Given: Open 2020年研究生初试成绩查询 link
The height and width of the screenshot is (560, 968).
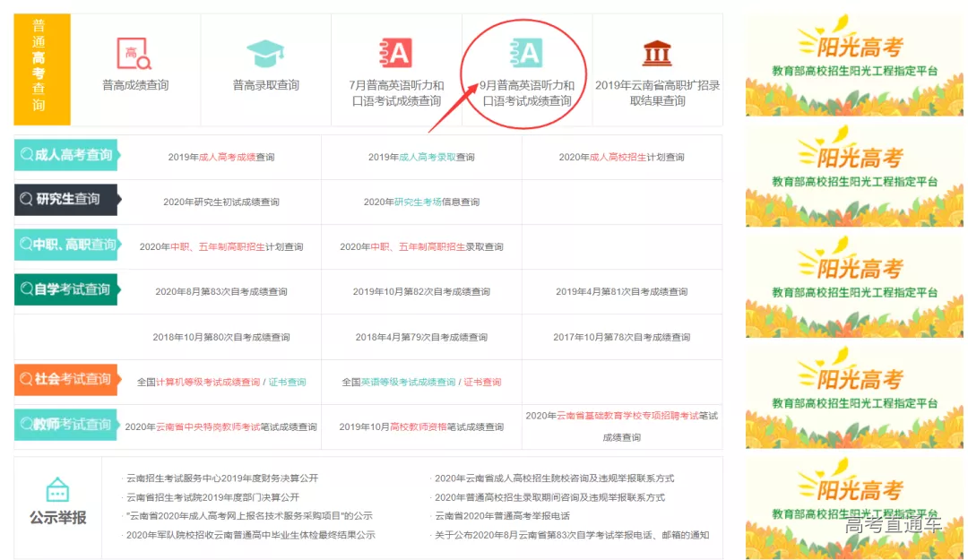Looking at the screenshot, I should tap(221, 202).
